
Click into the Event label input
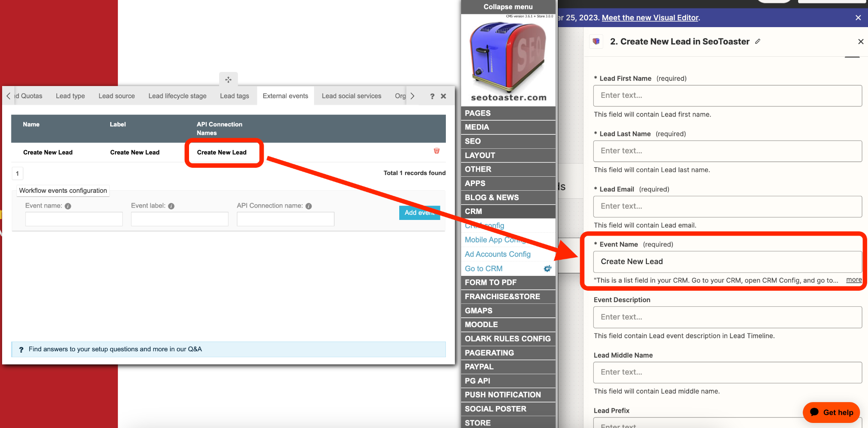point(180,219)
